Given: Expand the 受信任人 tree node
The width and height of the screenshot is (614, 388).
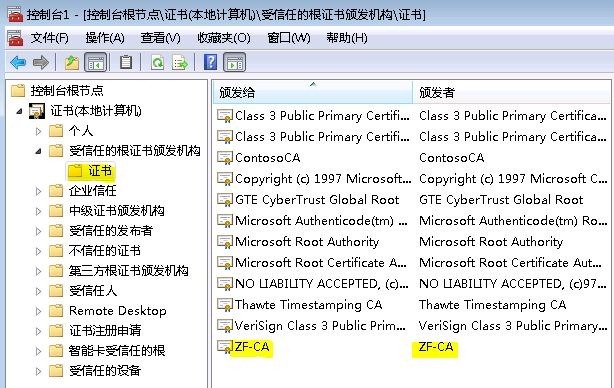Looking at the screenshot, I should coord(38,291).
